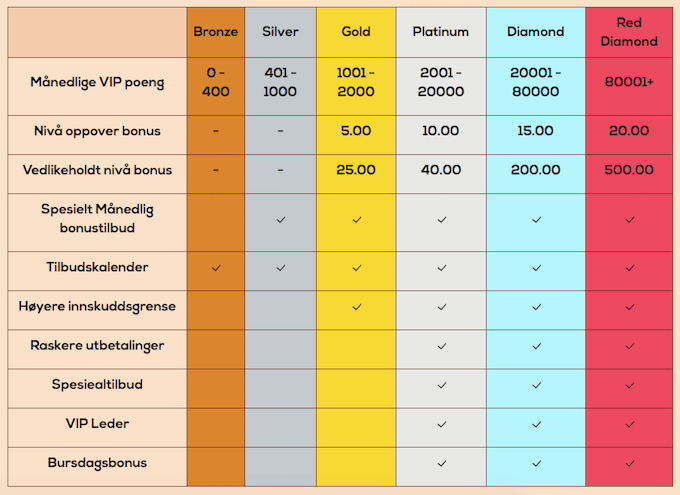Click the 500.00 Red Diamond bonus value
Screen dimensions: 680x495
click(629, 170)
